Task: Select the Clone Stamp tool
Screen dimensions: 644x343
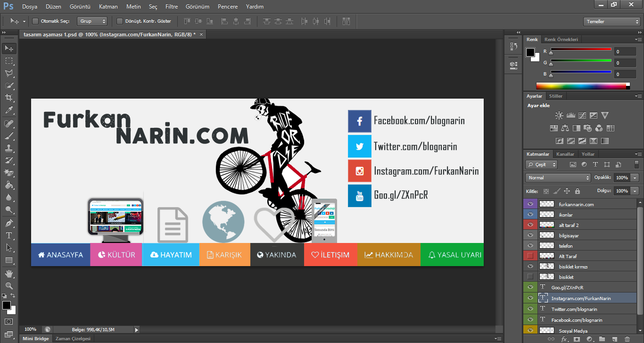Action: coord(9,148)
